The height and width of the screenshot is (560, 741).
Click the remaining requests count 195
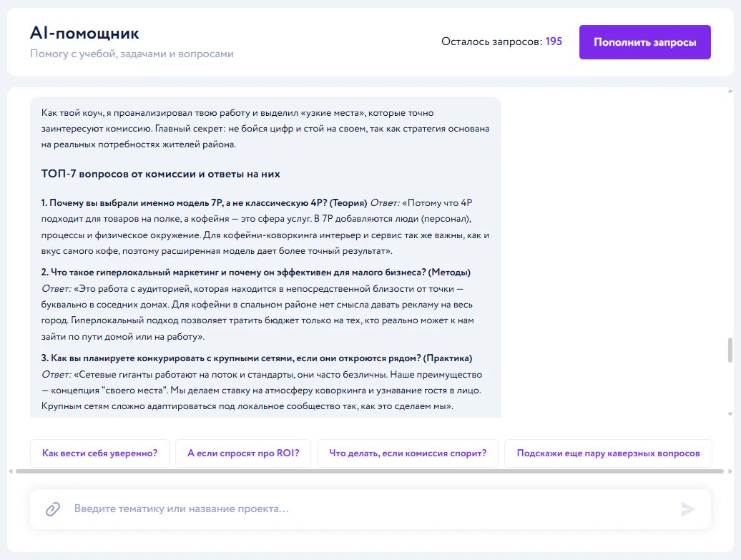[554, 41]
